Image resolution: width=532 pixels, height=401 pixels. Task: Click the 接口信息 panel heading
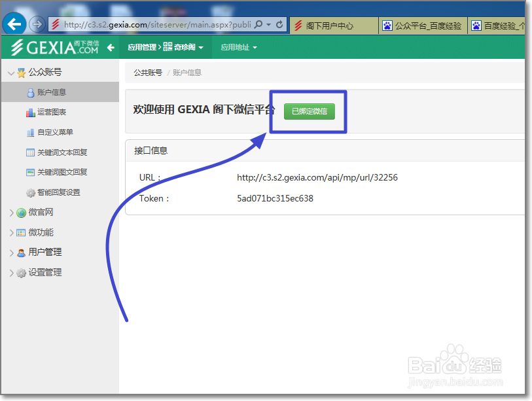click(x=151, y=150)
